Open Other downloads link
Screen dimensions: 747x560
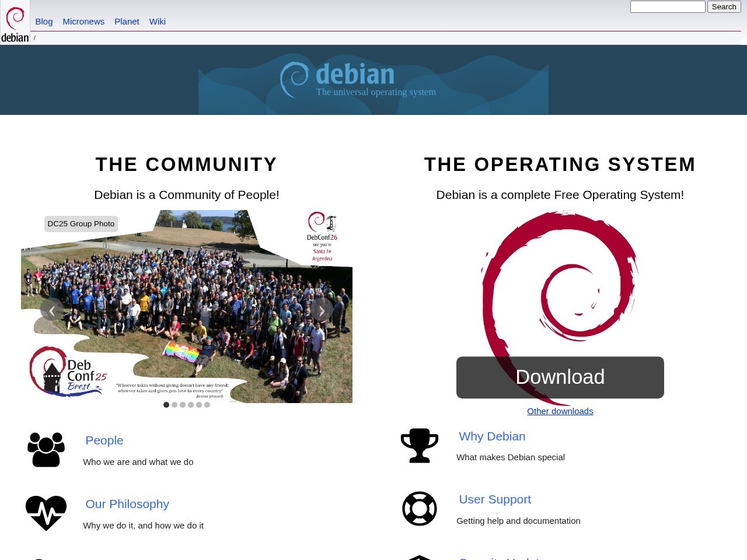560,411
